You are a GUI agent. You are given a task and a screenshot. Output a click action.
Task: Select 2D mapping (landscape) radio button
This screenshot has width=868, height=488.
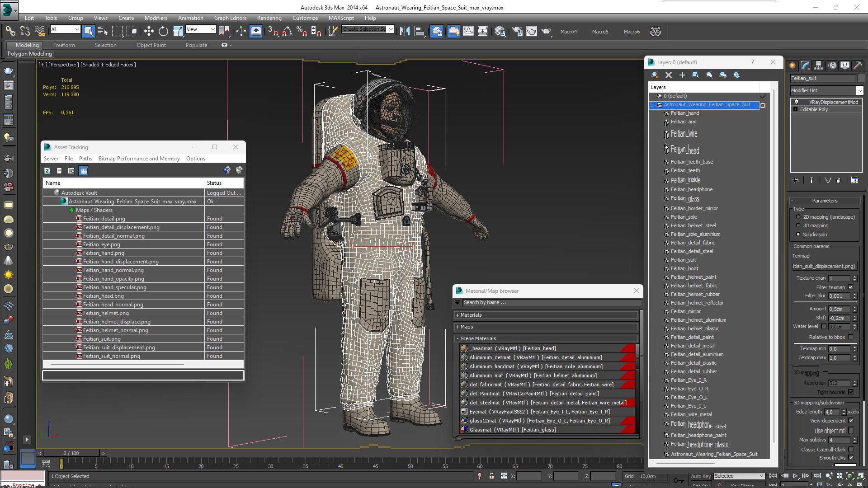coord(798,217)
